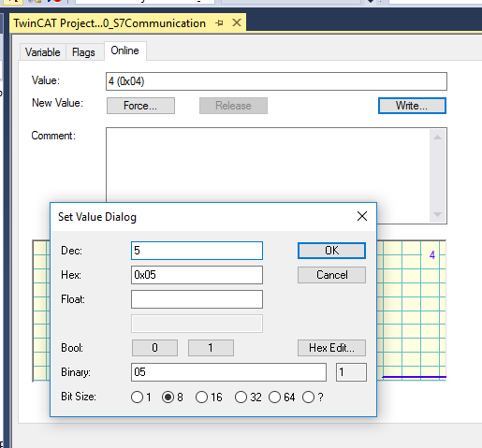Click into the Hex input field
482x448 pixels.
(197, 275)
